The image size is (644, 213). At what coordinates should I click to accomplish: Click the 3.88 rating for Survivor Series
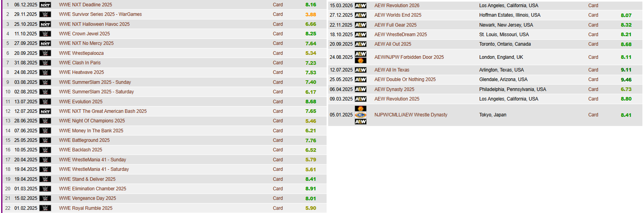click(311, 14)
